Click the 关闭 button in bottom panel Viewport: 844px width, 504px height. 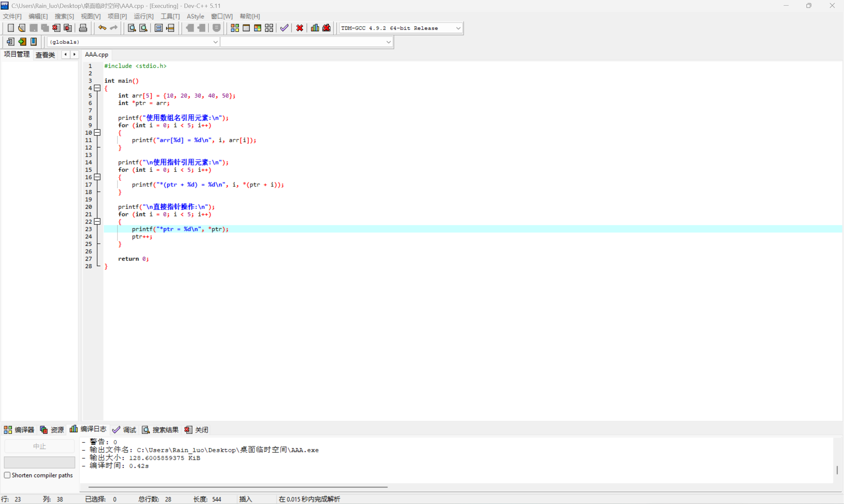point(196,430)
